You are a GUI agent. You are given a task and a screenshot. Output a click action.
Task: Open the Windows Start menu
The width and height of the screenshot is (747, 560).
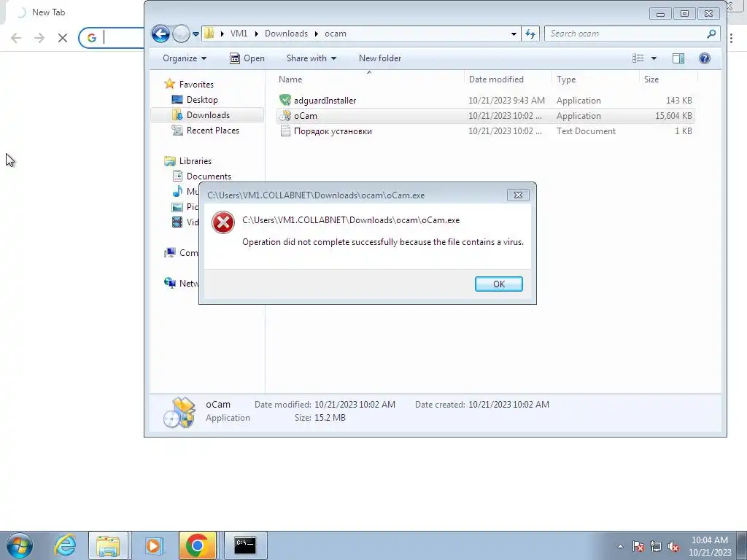[19, 545]
